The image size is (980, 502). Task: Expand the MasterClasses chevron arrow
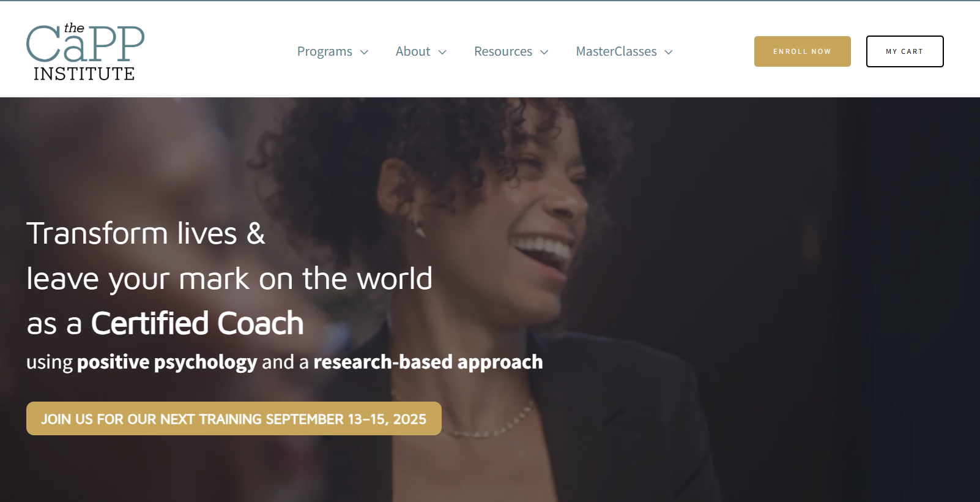click(669, 52)
